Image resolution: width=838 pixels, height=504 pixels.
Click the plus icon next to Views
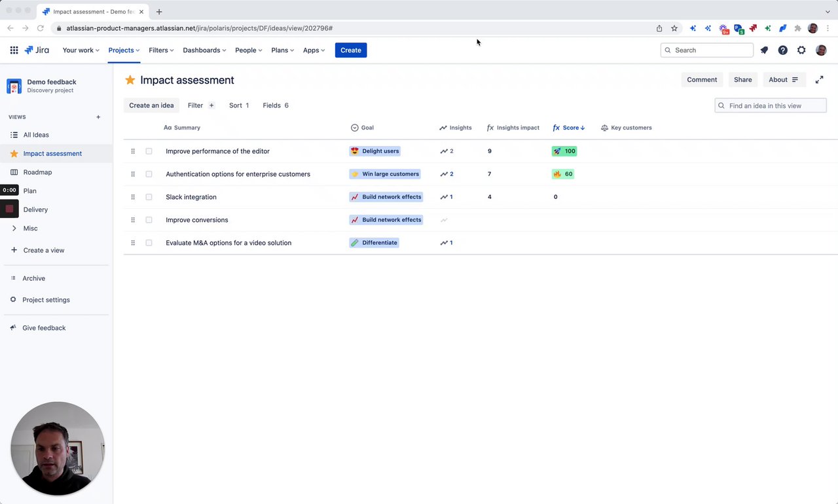tap(98, 117)
